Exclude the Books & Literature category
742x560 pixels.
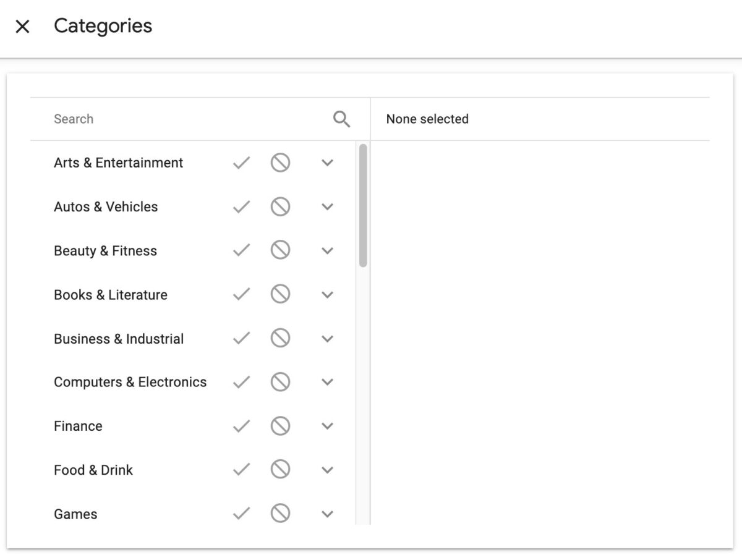(280, 294)
